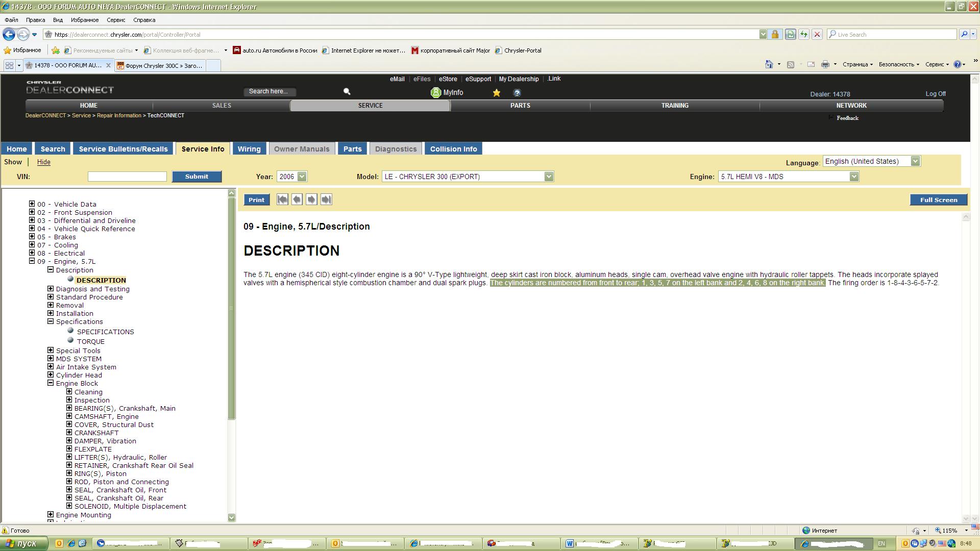The height and width of the screenshot is (551, 980).
Task: Click the add to favorites star-plus icon
Action: coord(56,50)
